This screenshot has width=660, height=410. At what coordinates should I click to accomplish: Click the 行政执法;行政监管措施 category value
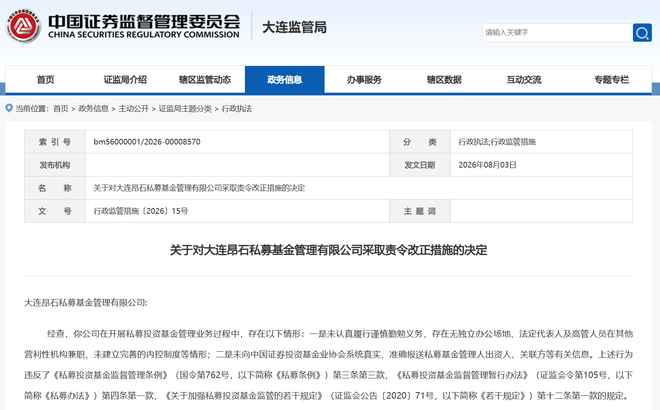(497, 142)
